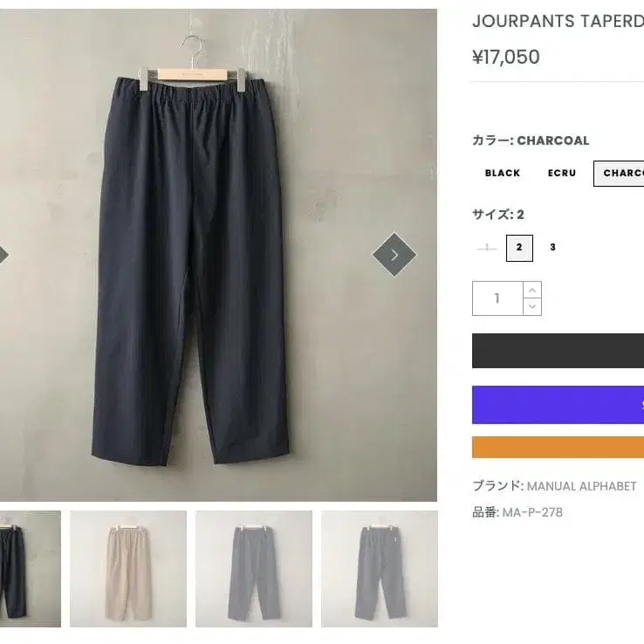644x644 pixels.
Task: View the gray pants thumbnail with tag
Action: click(x=380, y=569)
